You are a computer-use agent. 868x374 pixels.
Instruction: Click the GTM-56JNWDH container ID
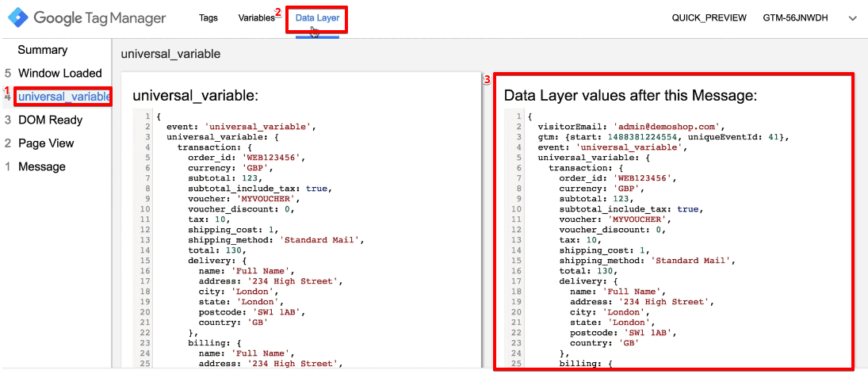coord(795,18)
